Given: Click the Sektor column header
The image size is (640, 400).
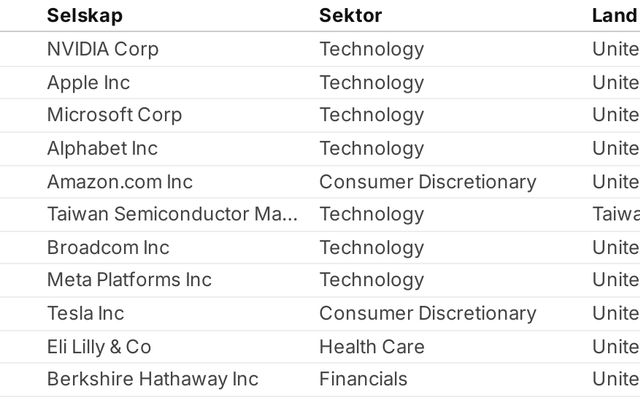Looking at the screenshot, I should click(x=350, y=15).
